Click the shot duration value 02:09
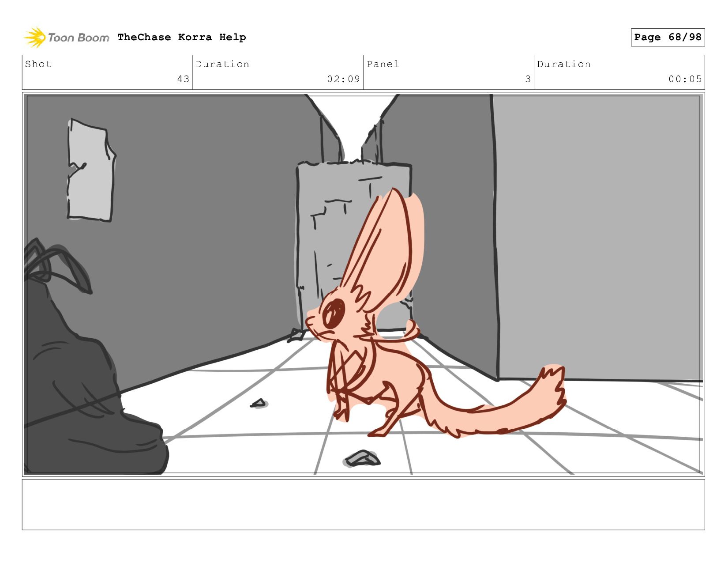The image size is (728, 563). [x=343, y=79]
